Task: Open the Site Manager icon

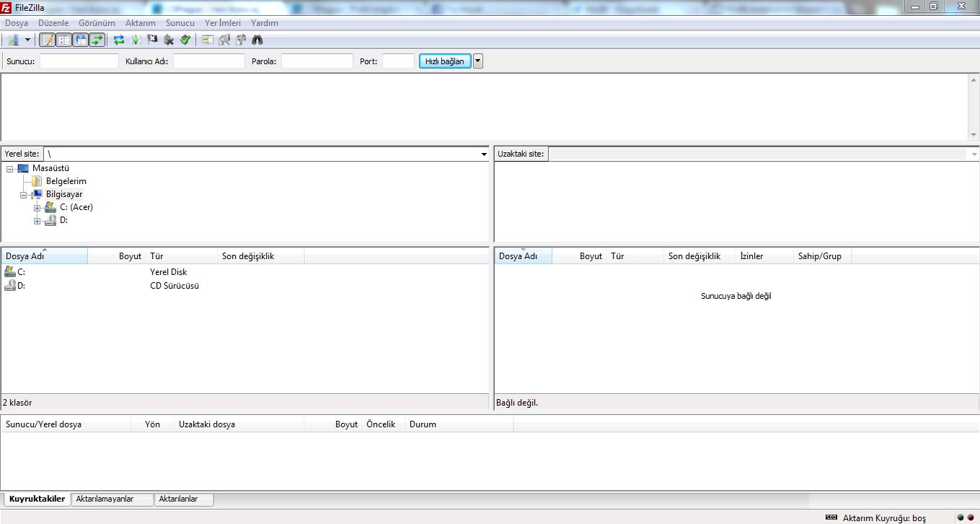Action: click(14, 40)
